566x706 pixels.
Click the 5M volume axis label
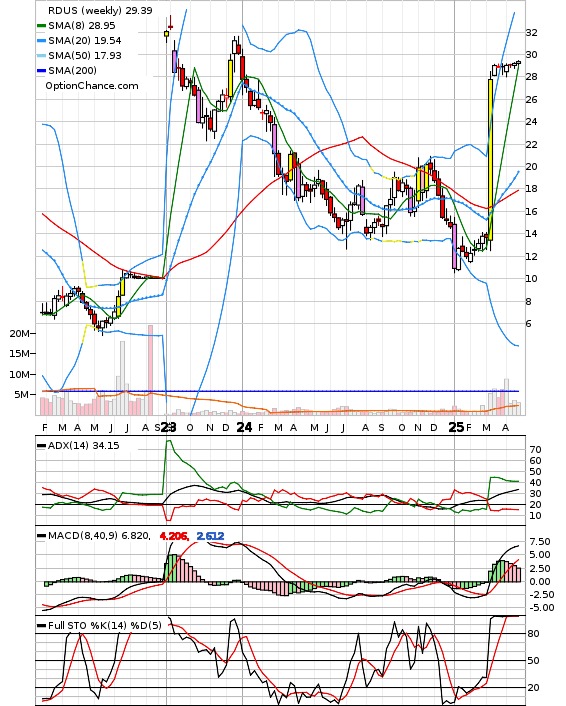click(x=22, y=395)
